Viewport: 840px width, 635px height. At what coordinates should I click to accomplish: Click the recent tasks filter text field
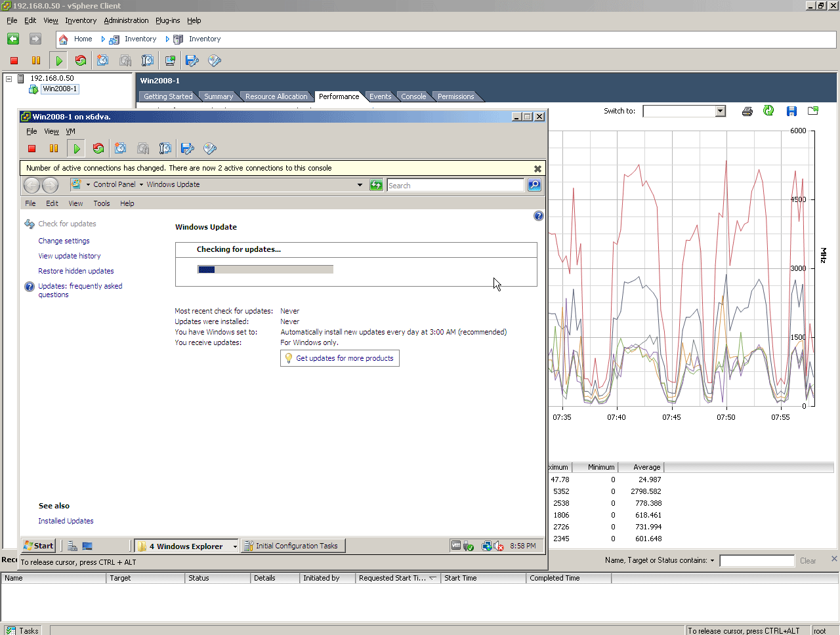click(x=757, y=561)
